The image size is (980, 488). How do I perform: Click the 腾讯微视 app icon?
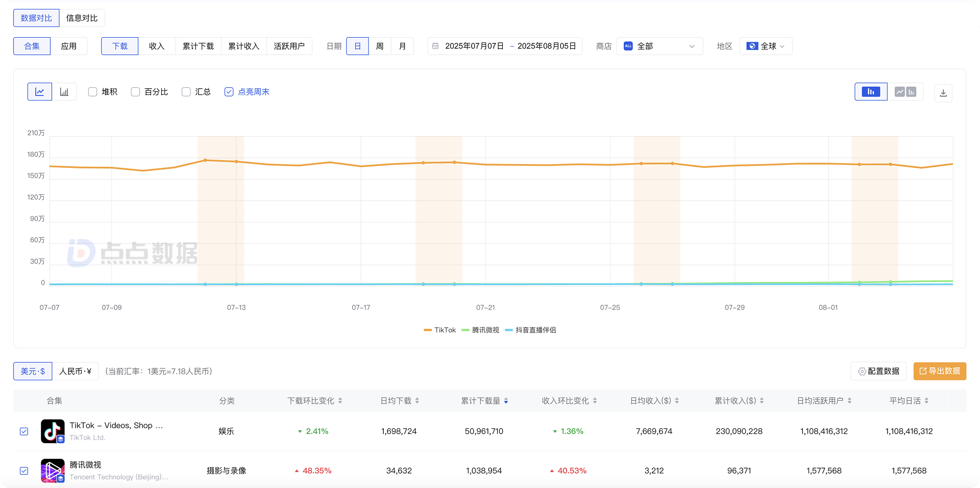point(53,471)
